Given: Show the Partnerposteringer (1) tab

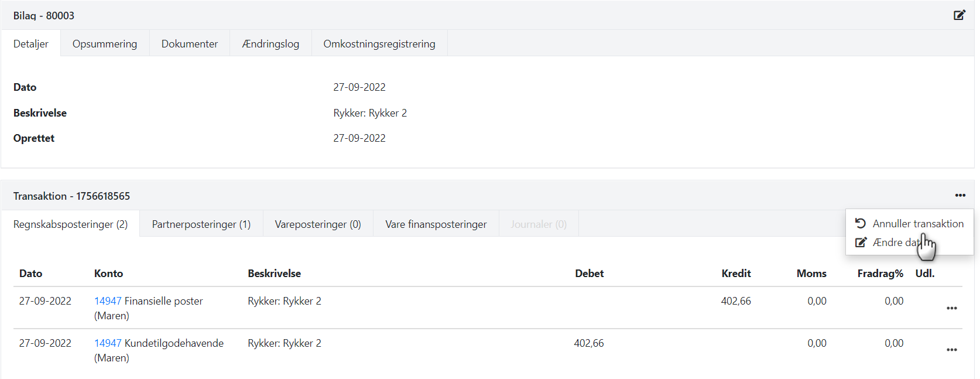Looking at the screenshot, I should (201, 224).
